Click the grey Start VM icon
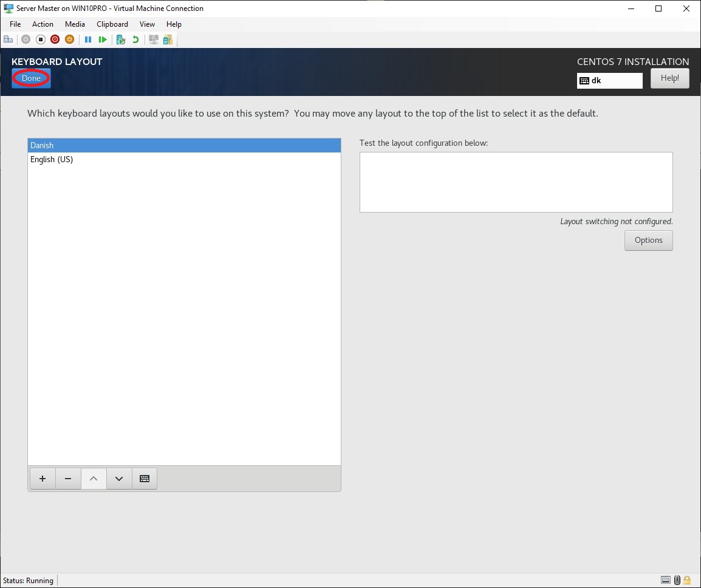The width and height of the screenshot is (701, 588). coord(26,39)
